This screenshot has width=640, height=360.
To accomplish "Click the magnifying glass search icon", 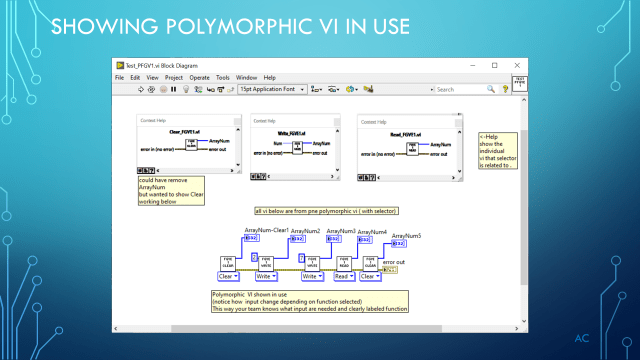I will [x=491, y=89].
